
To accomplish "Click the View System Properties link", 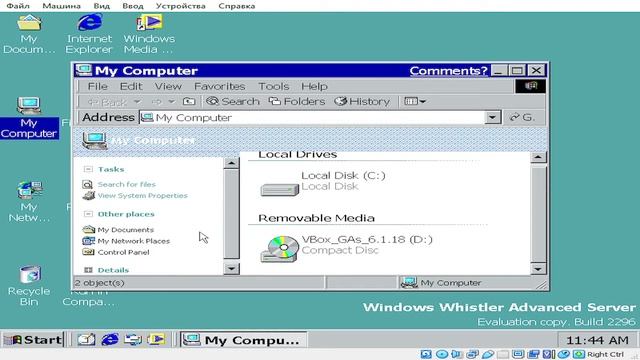I will pos(142,196).
